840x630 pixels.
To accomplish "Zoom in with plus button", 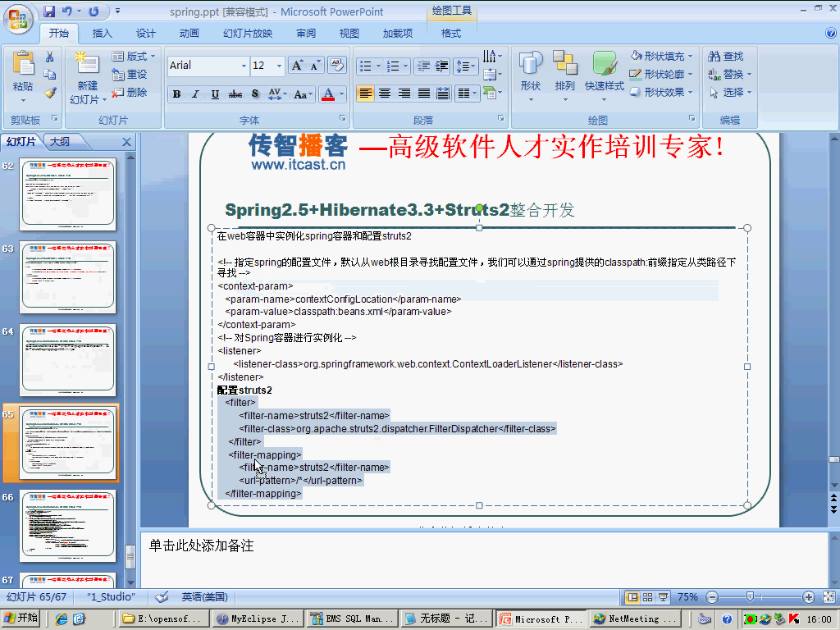I will pos(808,597).
